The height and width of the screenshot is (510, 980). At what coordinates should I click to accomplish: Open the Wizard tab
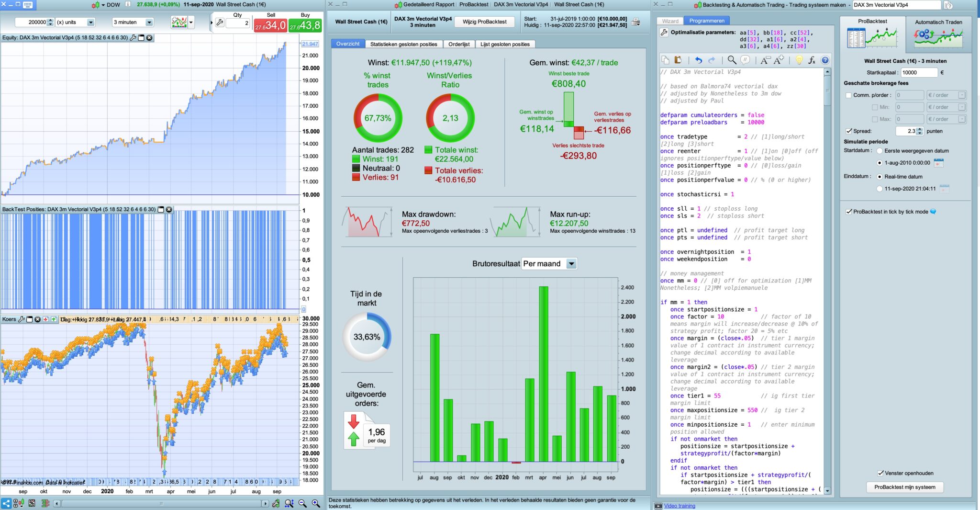click(670, 21)
